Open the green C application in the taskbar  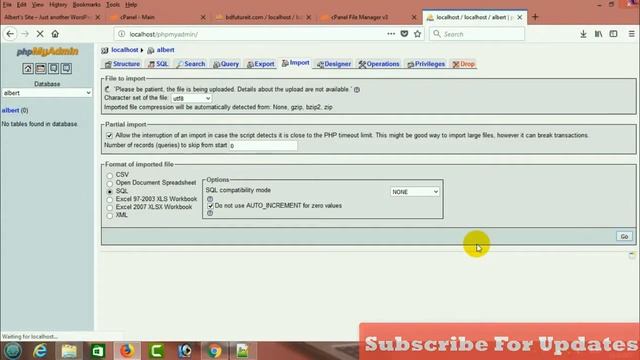[x=156, y=351]
